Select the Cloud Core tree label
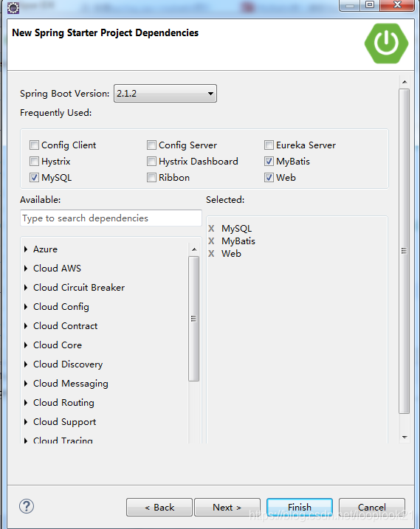This screenshot has width=420, height=529. (58, 345)
